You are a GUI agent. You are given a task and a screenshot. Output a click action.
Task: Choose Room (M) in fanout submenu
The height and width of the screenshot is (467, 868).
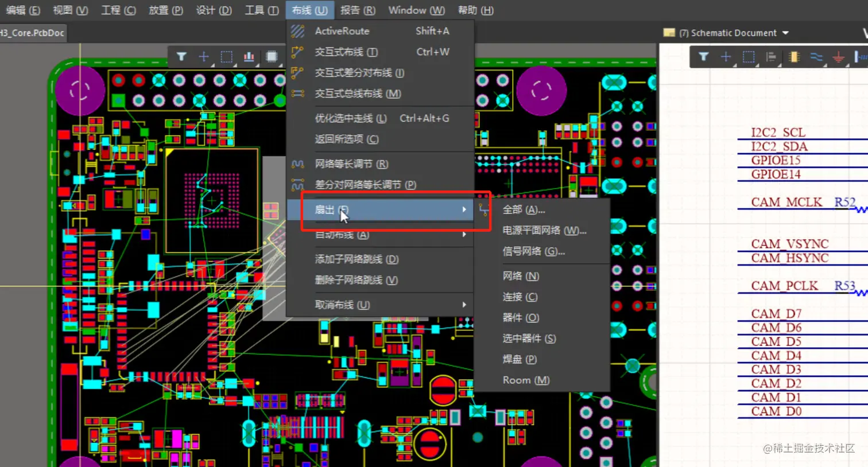tap(541, 380)
